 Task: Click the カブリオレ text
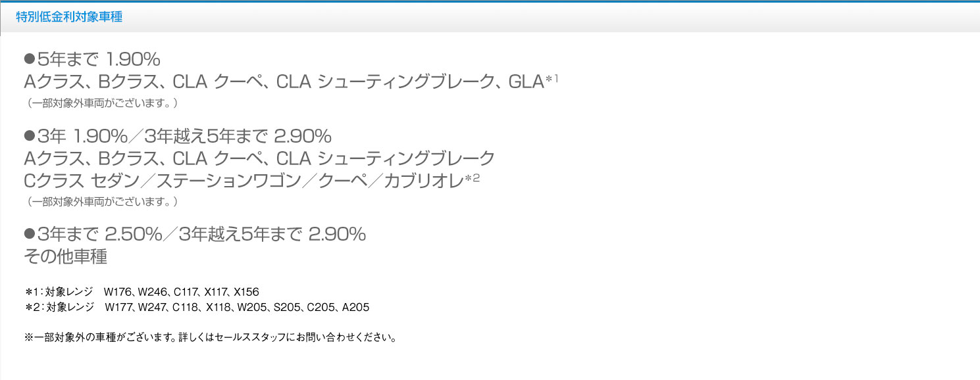point(424,179)
